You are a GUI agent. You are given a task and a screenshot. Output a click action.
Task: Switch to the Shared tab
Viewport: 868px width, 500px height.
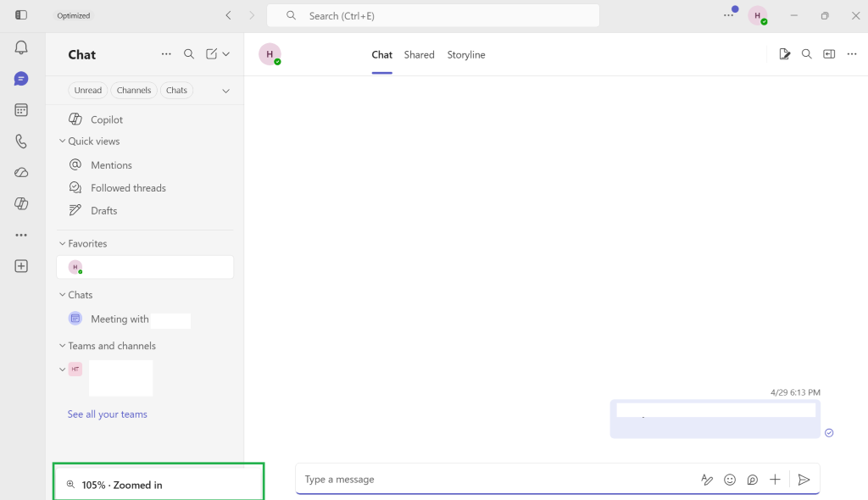[419, 55]
